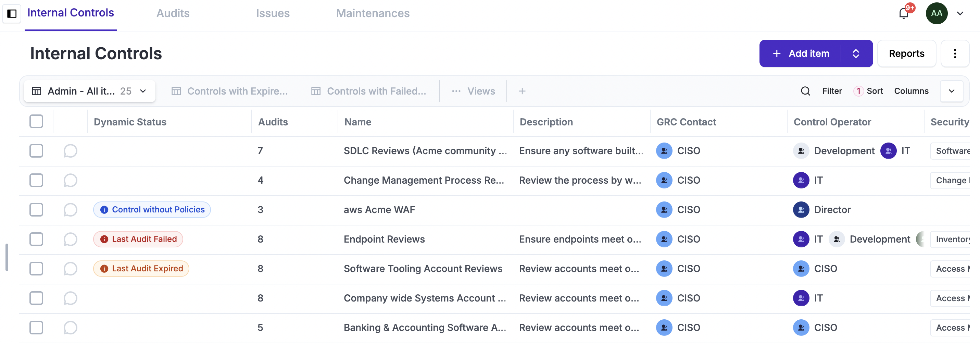Open the three-dot more options menu

click(x=955, y=54)
